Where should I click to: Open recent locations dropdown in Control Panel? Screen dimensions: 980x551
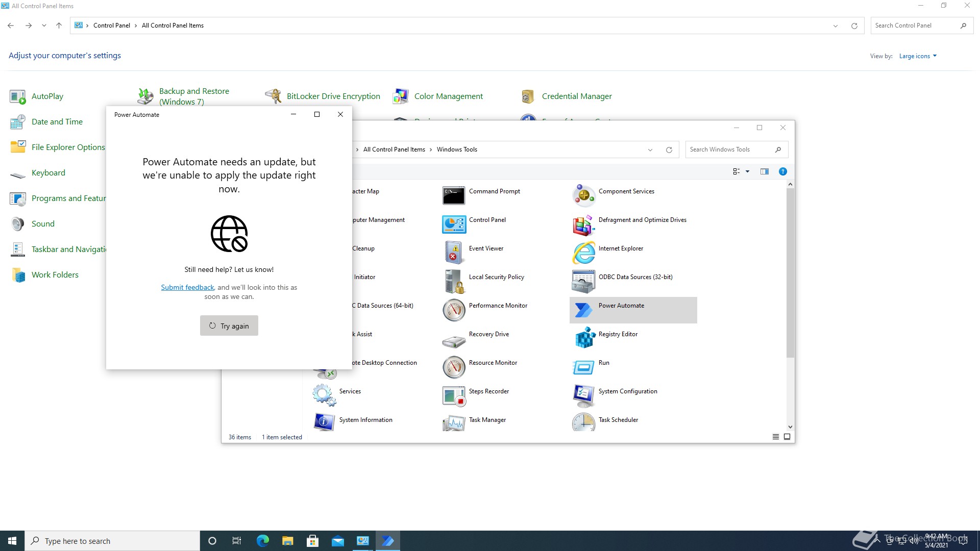(x=44, y=26)
